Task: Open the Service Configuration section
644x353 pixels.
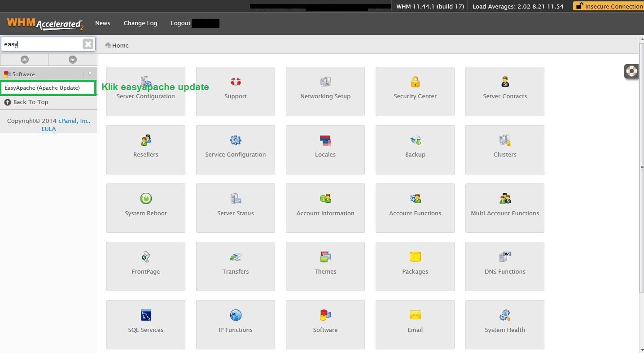Action: 235,150
